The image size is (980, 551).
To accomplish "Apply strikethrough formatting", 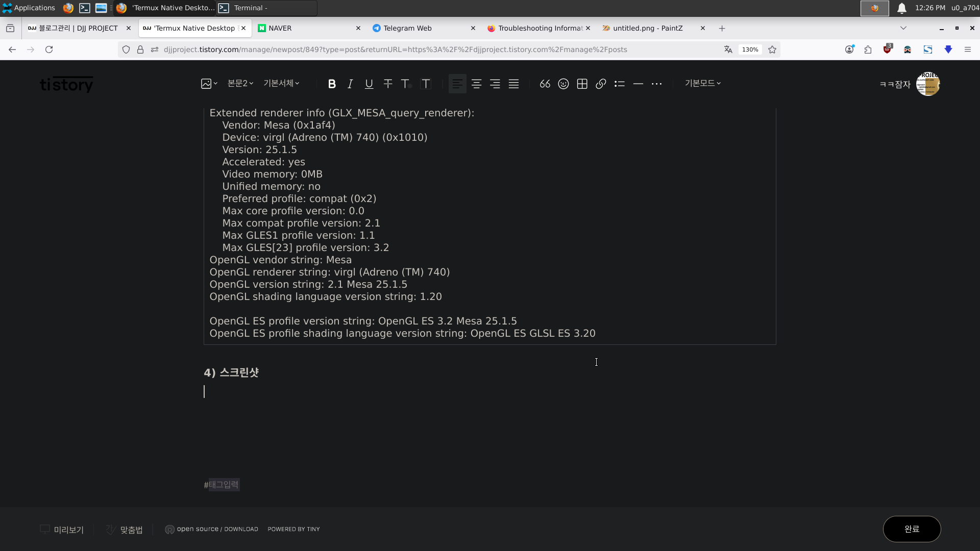I will click(388, 84).
